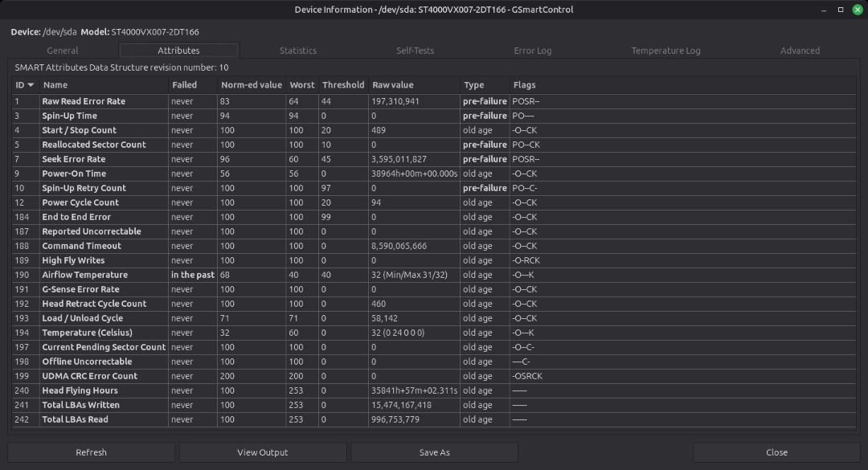Select the Temperature (Celsius) row
Image resolution: width=868 pixels, height=470 pixels.
tap(435, 333)
